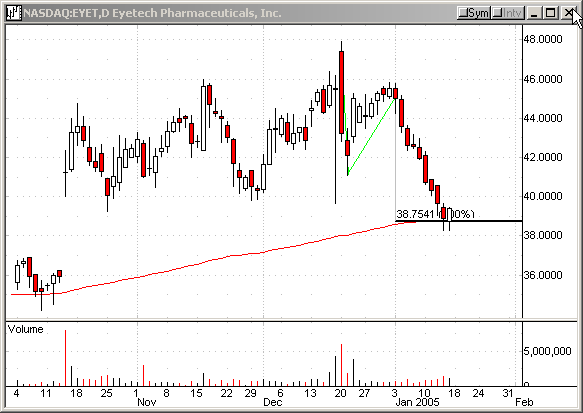This screenshot has height=413, width=583.
Task: Click the 44.0000 price axis label
Action: coord(543,118)
